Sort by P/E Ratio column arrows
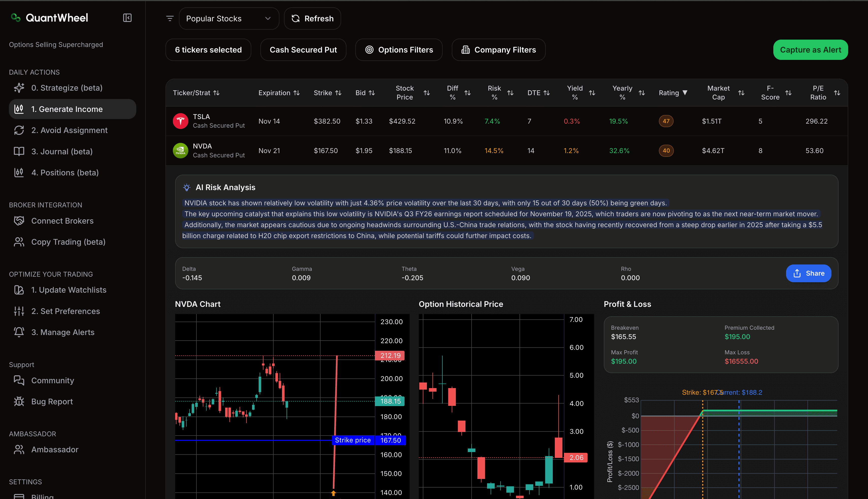868x499 pixels. click(x=837, y=93)
